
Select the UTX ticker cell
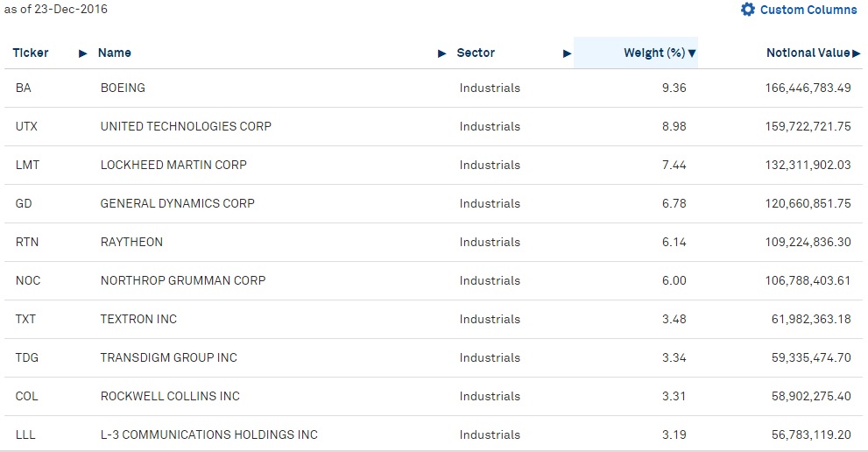click(x=26, y=126)
